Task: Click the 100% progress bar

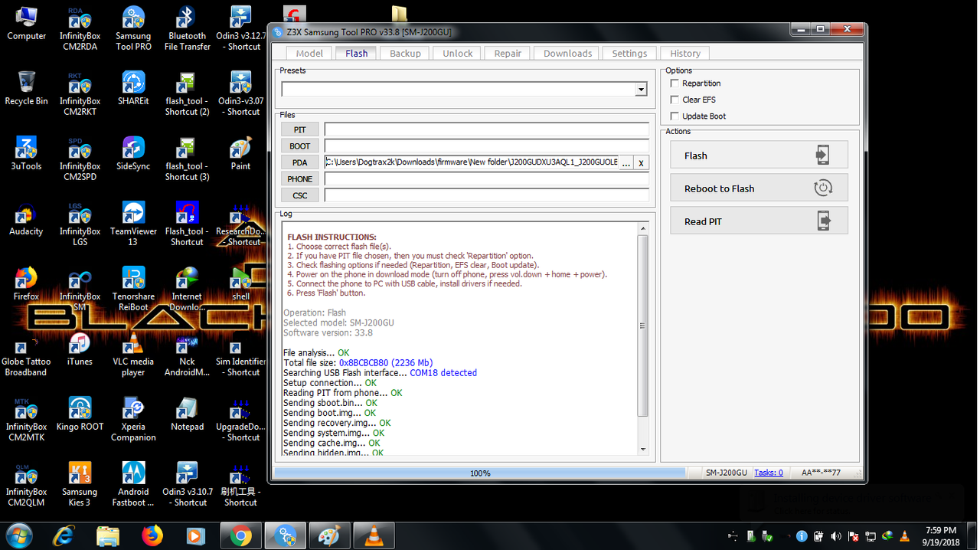Action: pyautogui.click(x=480, y=473)
